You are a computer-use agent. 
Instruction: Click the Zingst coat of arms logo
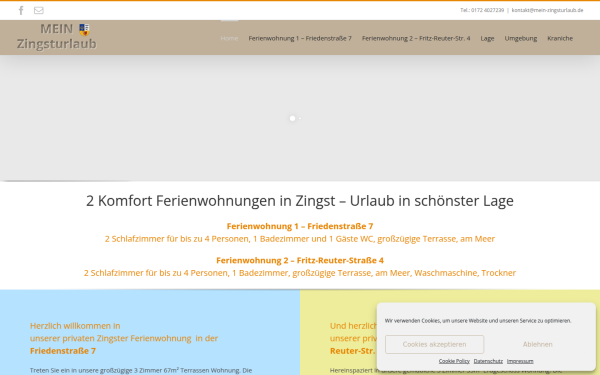[85, 29]
